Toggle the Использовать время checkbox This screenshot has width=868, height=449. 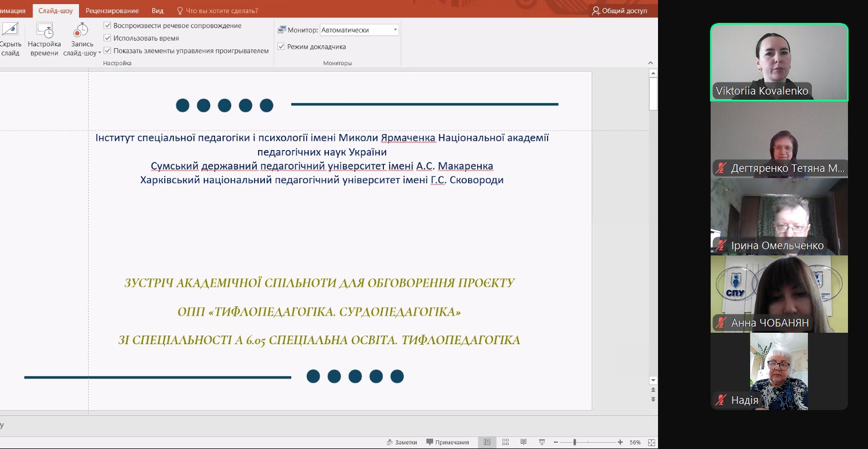click(108, 38)
